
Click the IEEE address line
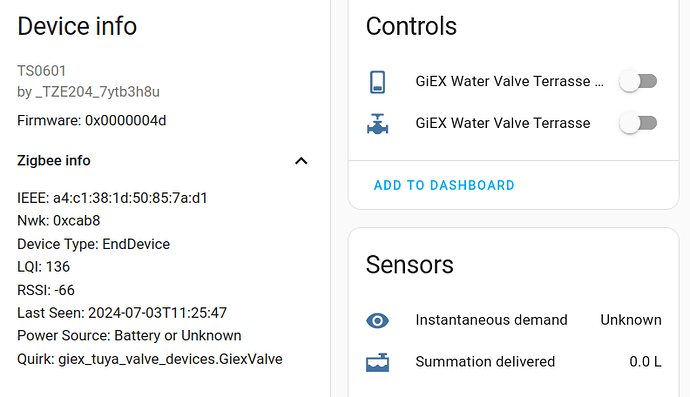[112, 198]
